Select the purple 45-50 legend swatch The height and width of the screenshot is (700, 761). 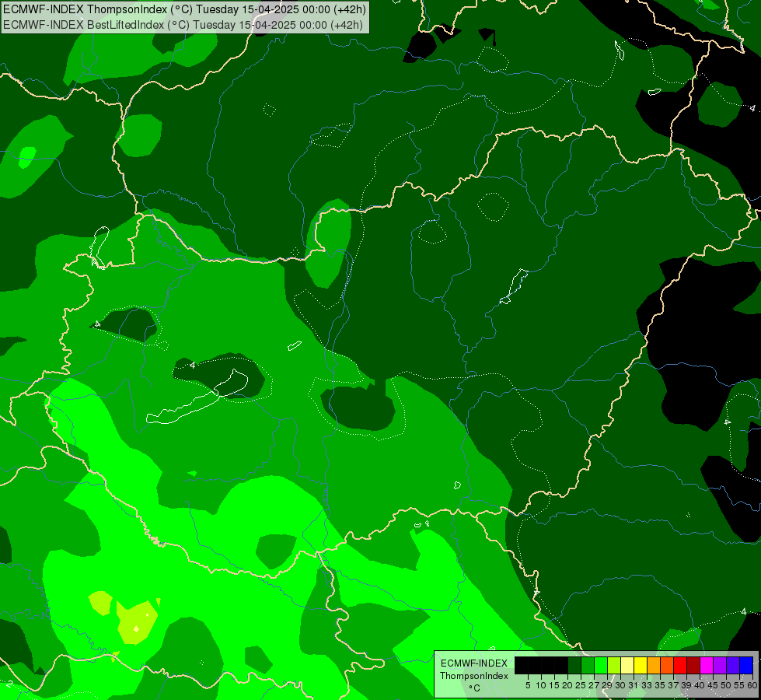720,665
